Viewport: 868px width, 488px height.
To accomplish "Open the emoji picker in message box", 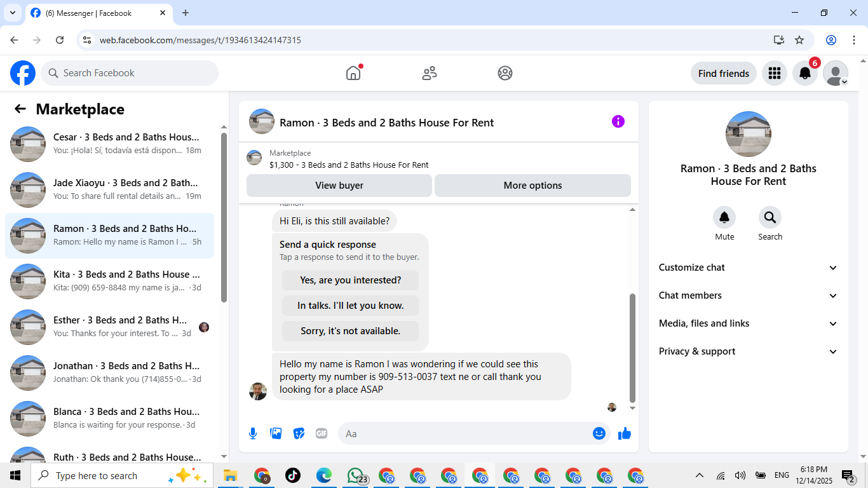I will (x=599, y=433).
